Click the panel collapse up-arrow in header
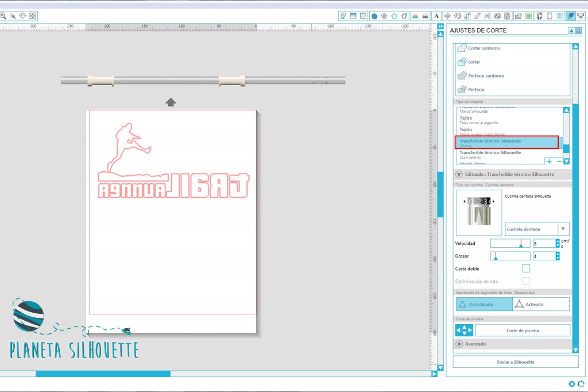Screen dimensions: 588x392 coord(571,30)
